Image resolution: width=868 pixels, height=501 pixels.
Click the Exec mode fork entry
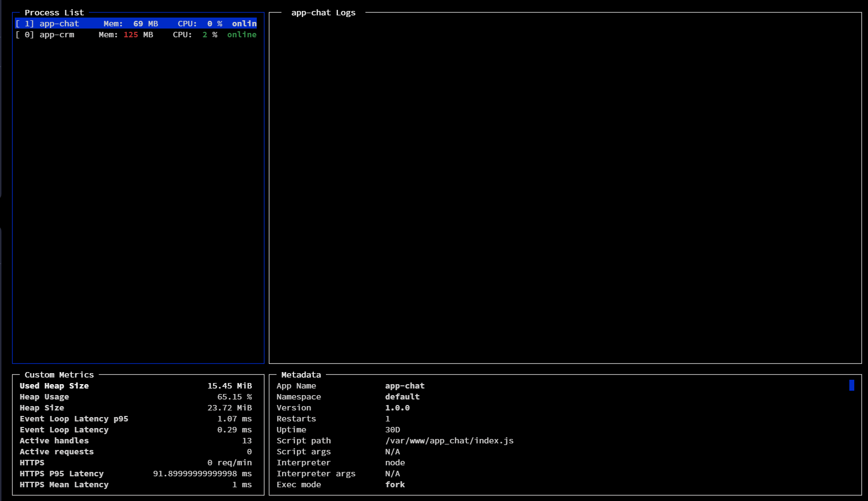click(394, 485)
